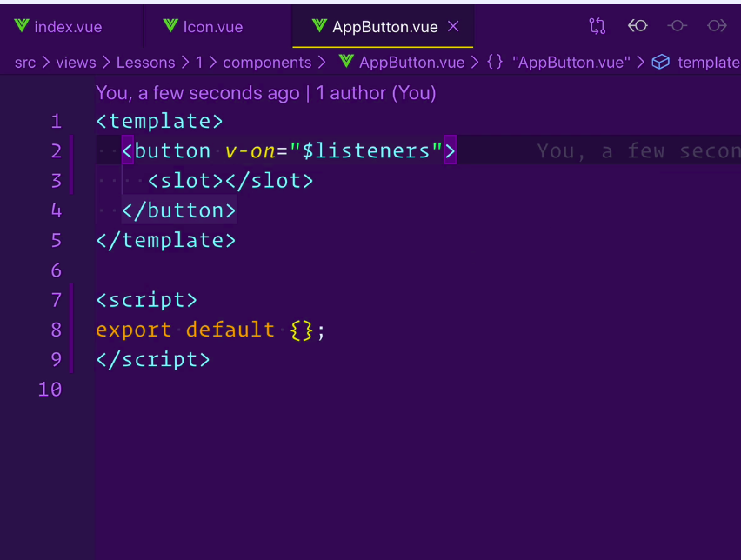The height and width of the screenshot is (560, 741).
Task: Click the closing </template> tag
Action: click(165, 241)
